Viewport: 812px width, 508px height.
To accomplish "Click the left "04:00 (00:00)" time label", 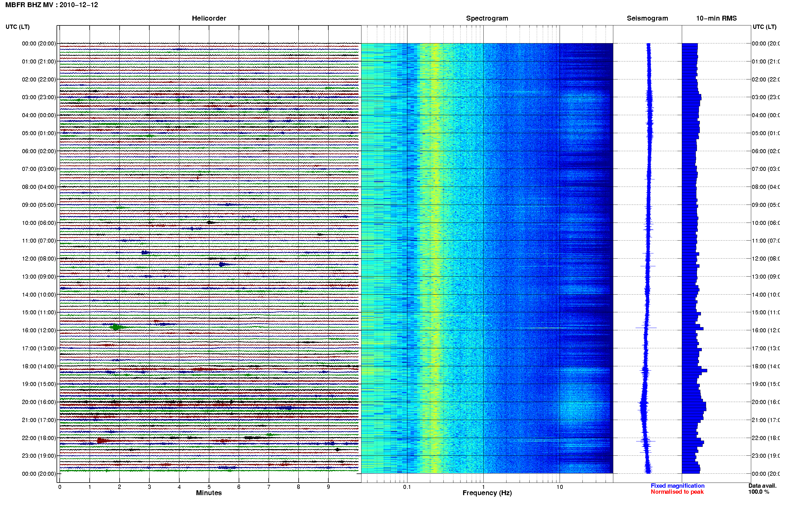I will (x=39, y=115).
